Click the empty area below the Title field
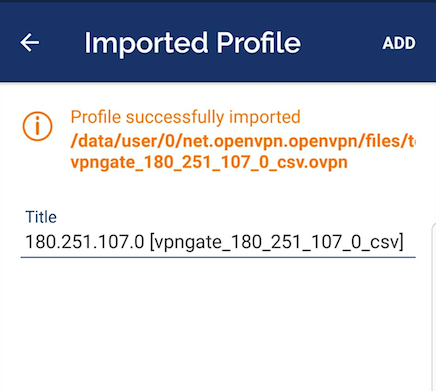The image size is (436, 391). pos(218,323)
